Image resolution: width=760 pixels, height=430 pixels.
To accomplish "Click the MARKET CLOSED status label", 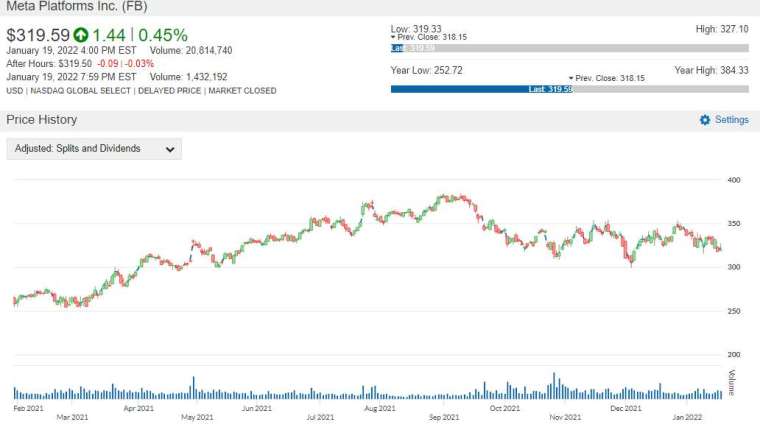I will 242,91.
